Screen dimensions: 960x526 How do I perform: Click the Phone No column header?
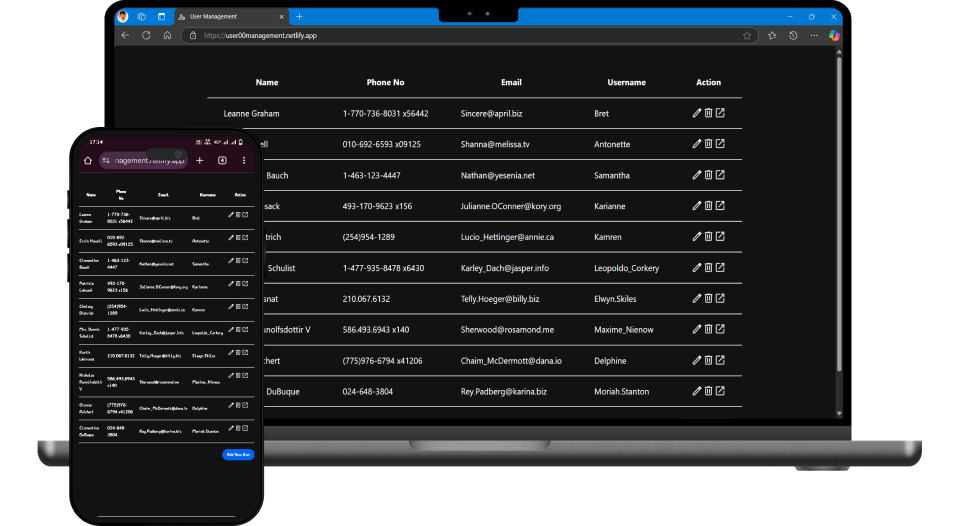(x=386, y=82)
